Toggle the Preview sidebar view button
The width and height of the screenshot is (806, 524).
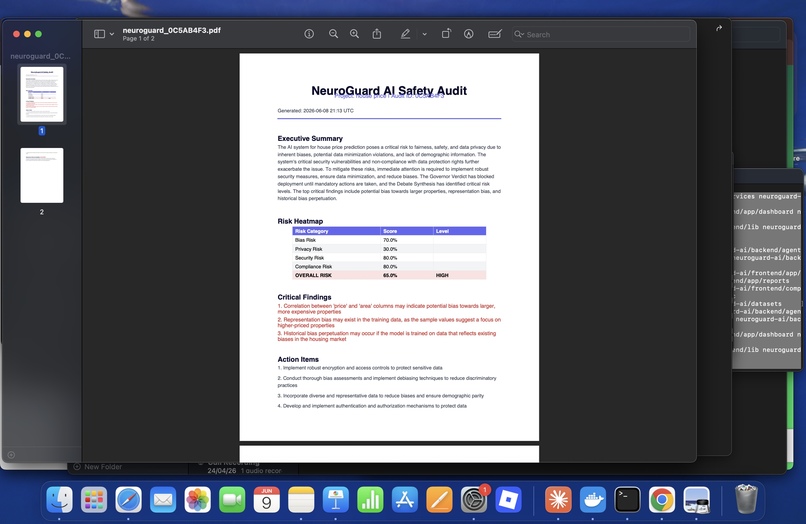click(99, 34)
